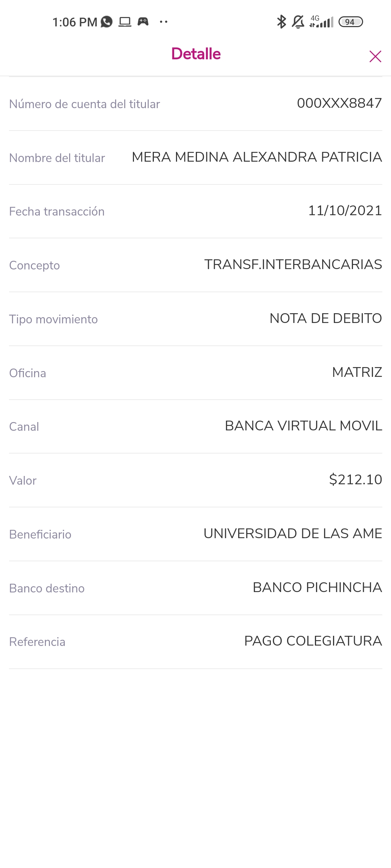Screen dimensions: 391x868
Task: Select the transaction date 11/10/2021
Action: pos(345,210)
